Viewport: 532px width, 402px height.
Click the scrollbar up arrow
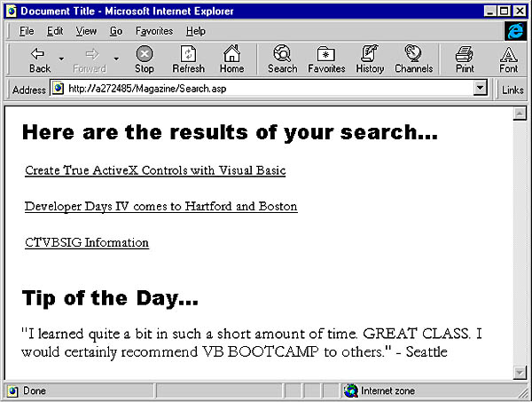tap(520, 114)
